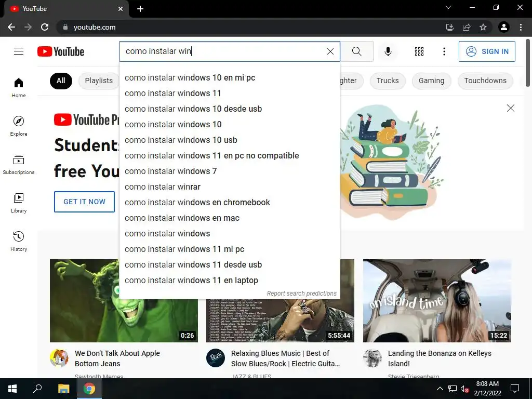This screenshot has width=532, height=399.
Task: Open the Windows notification center
Action: pos(515,389)
